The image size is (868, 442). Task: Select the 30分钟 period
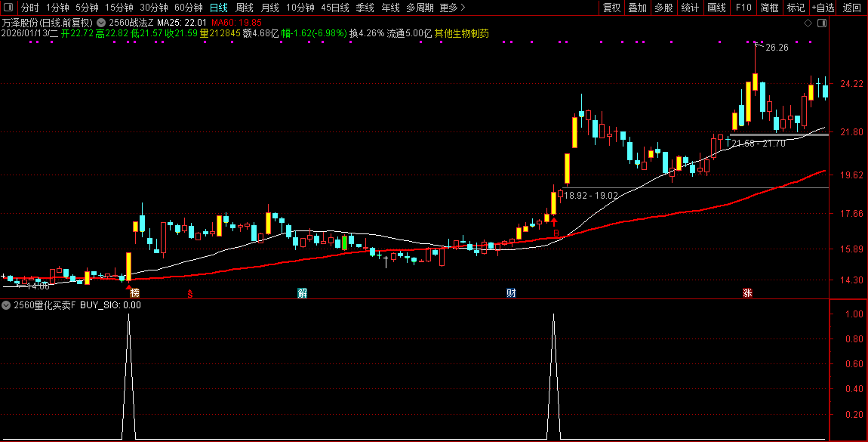point(154,8)
